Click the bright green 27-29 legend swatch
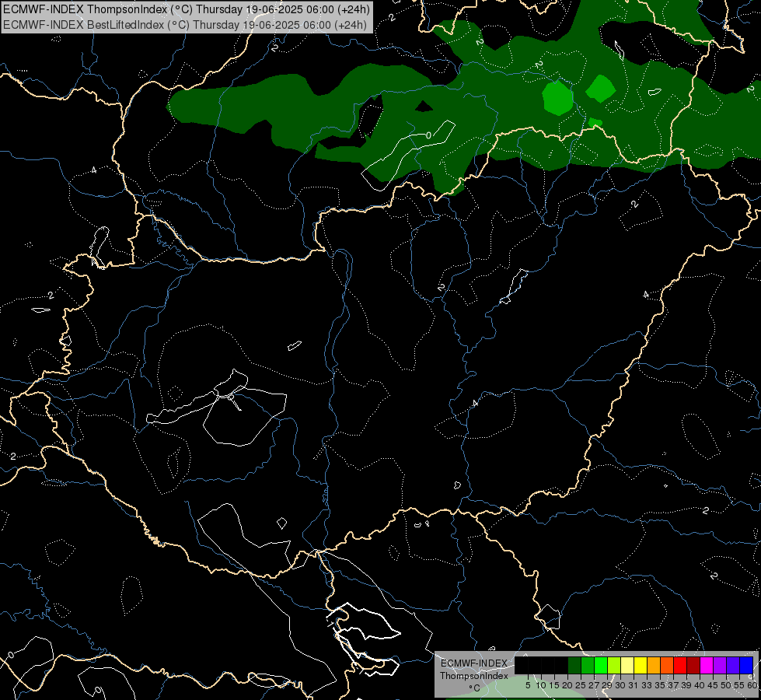This screenshot has height=700, width=761. (x=601, y=666)
